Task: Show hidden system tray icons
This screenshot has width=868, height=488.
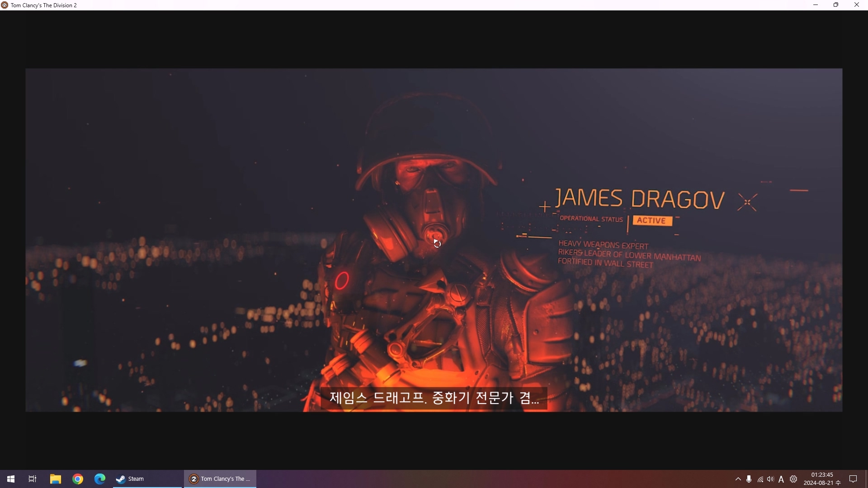Action: tap(738, 479)
